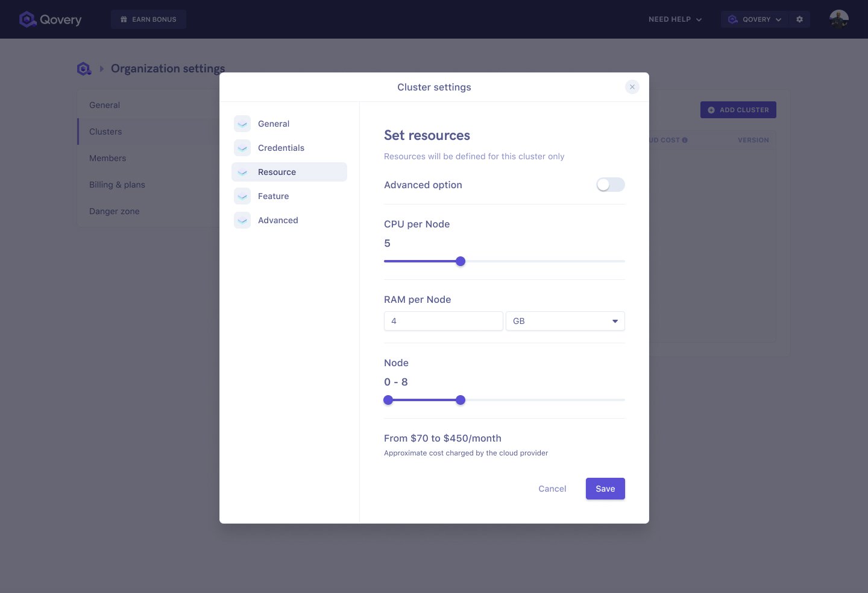Toggle the Advanced option switch
This screenshot has width=868, height=593.
point(611,185)
